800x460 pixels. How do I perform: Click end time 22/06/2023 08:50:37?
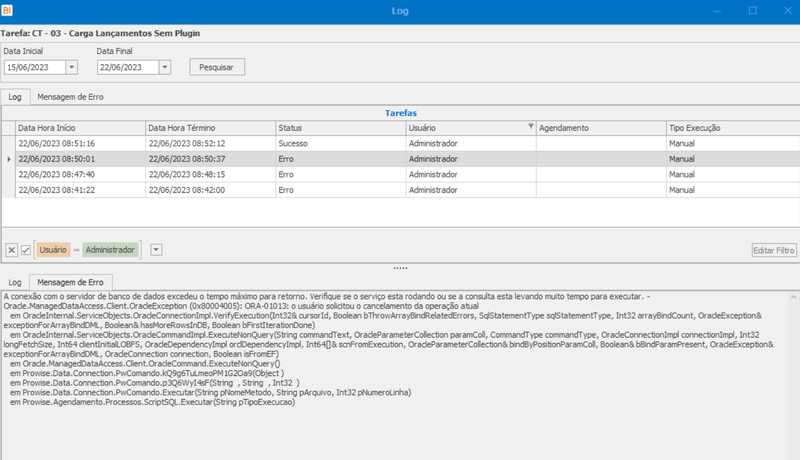pyautogui.click(x=211, y=159)
